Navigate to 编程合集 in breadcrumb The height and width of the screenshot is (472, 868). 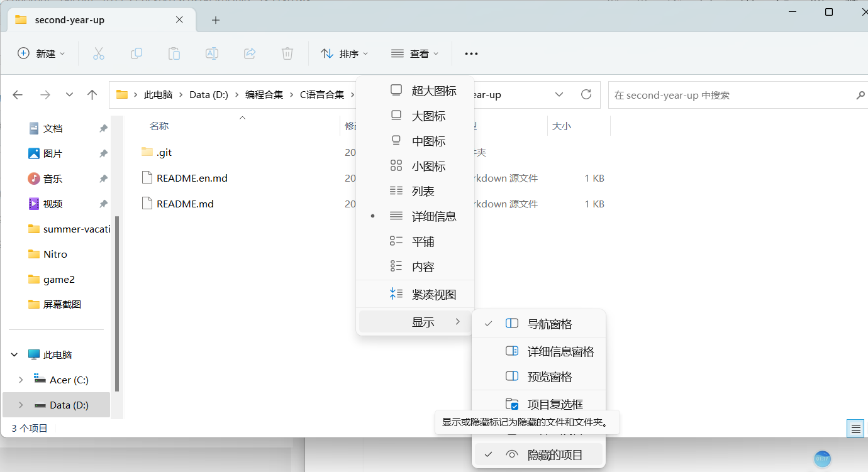264,95
